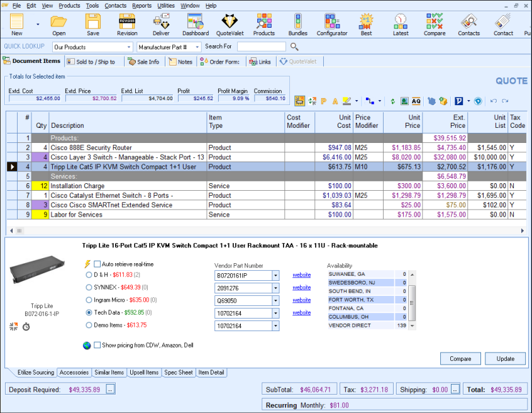This screenshot has height=413, width=532.
Task: Click the Update button
Action: click(505, 359)
